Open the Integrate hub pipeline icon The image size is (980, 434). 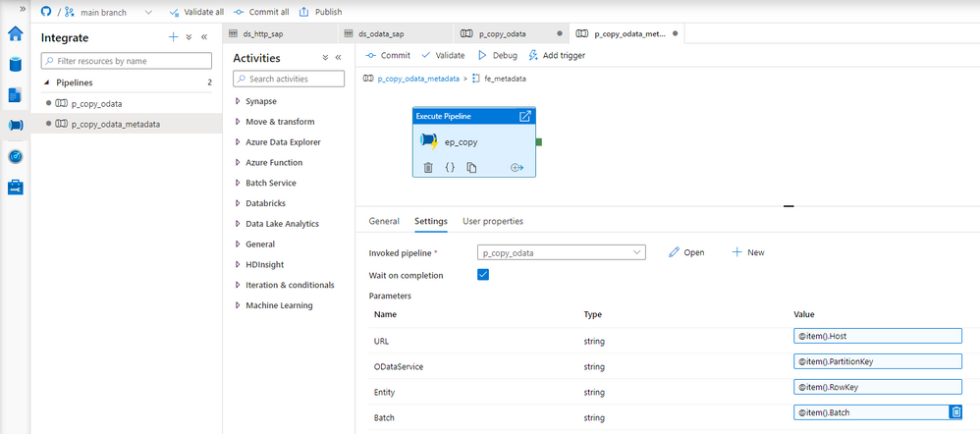coord(15,126)
